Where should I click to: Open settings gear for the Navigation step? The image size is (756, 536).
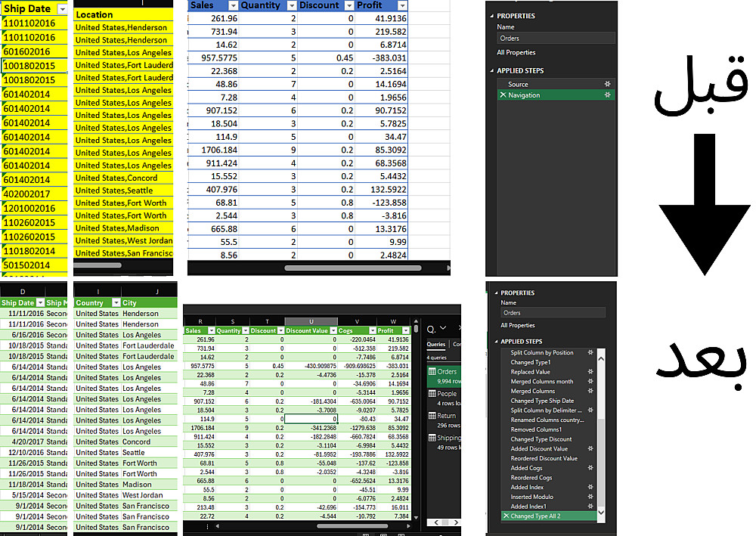[607, 95]
